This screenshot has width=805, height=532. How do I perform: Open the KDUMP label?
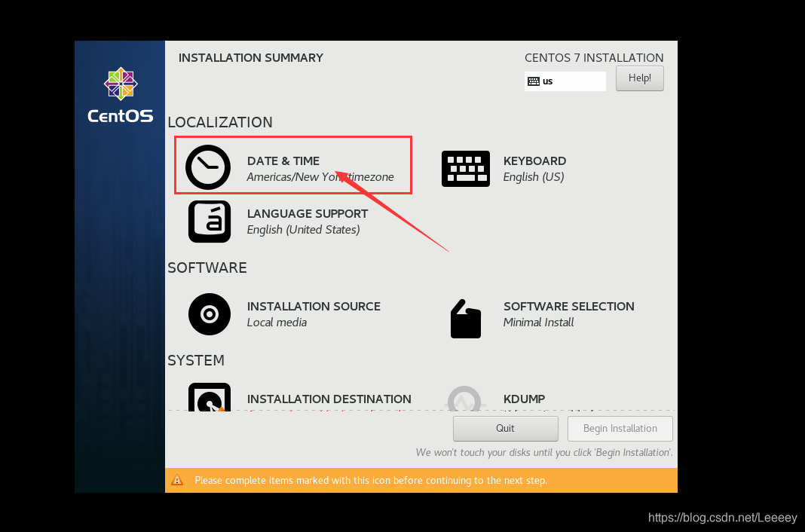point(524,399)
